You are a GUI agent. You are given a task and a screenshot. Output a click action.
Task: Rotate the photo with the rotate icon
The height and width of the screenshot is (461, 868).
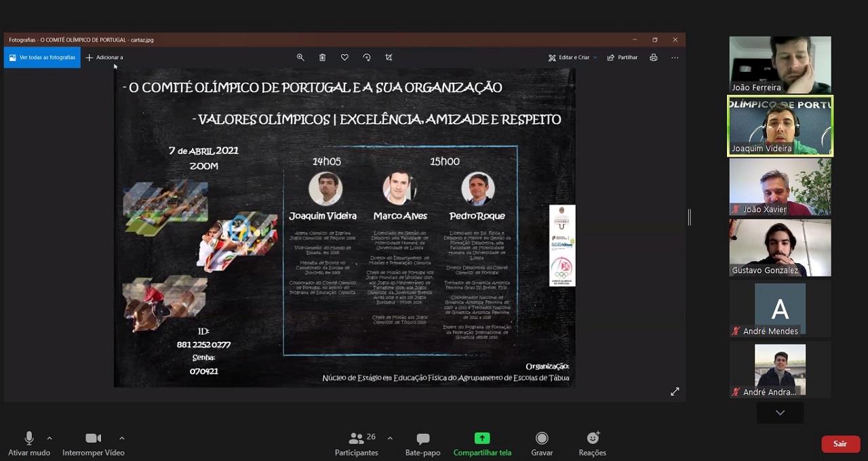pyautogui.click(x=367, y=58)
